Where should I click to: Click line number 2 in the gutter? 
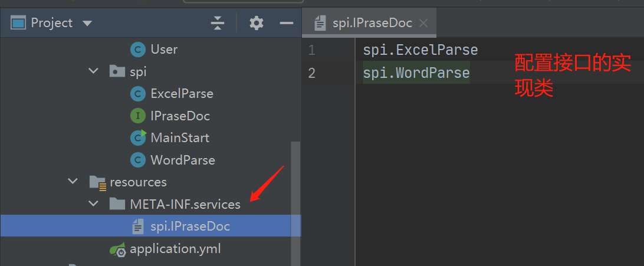[312, 73]
